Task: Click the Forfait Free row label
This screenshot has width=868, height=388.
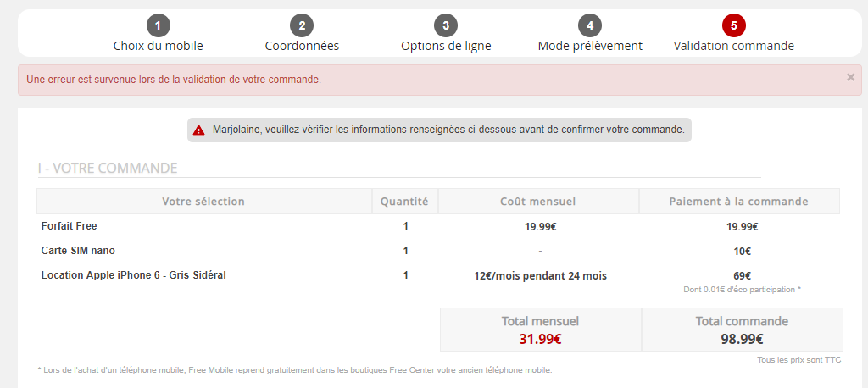Action: (x=69, y=226)
